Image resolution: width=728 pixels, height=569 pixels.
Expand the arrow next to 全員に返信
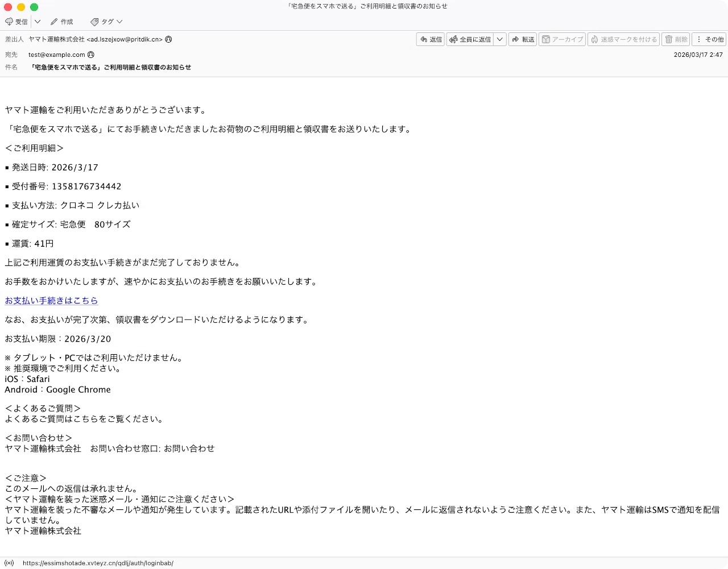click(500, 39)
